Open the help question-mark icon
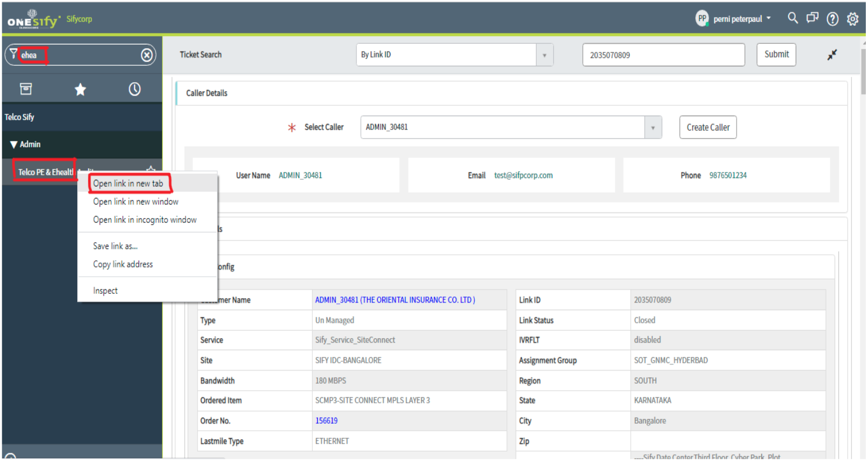 (x=832, y=19)
